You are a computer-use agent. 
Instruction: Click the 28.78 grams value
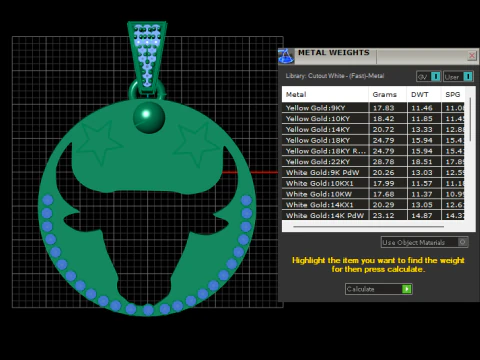[383, 162]
